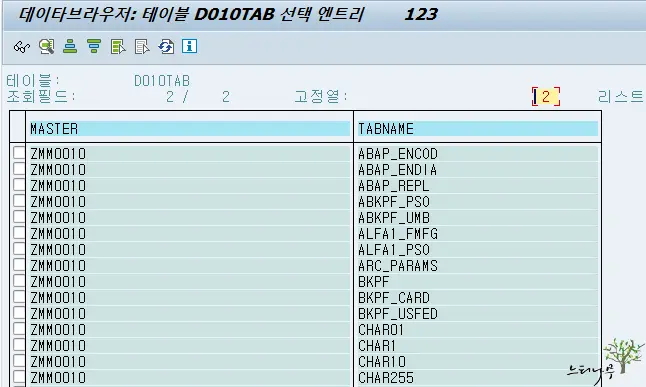646x387 pixels.
Task: Click the TABNAME column header
Action: point(477,129)
